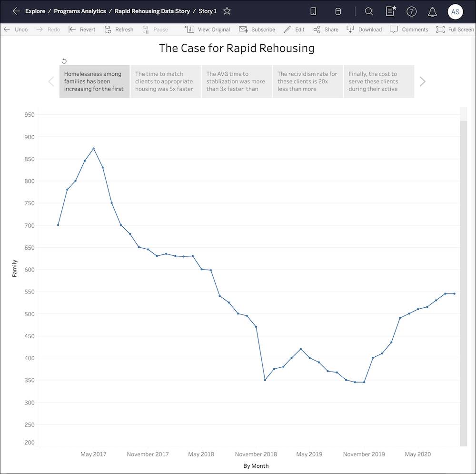Open the help question mark icon
Viewport: 476px width, 474px height.
point(411,11)
